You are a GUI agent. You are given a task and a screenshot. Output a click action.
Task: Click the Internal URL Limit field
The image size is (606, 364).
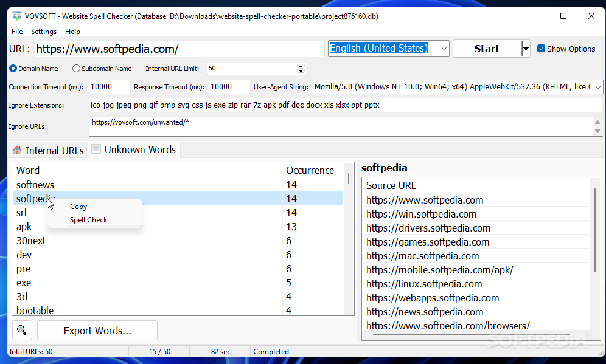click(x=252, y=68)
